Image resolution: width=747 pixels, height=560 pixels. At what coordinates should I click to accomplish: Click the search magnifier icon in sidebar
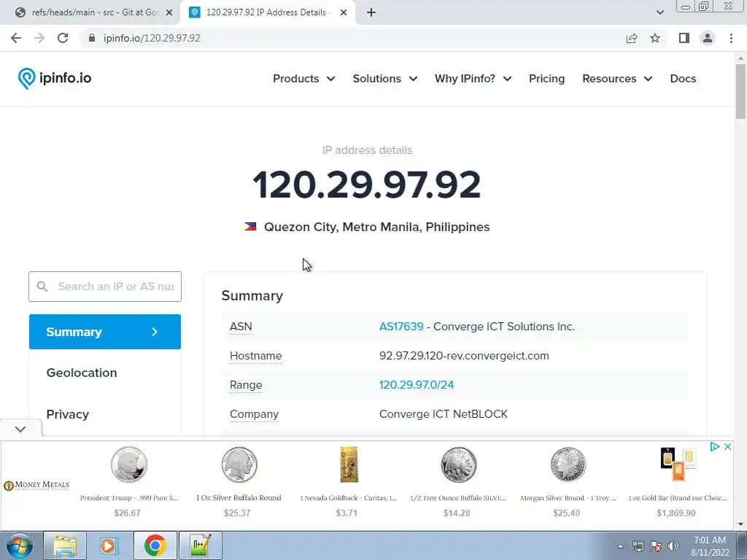point(42,286)
